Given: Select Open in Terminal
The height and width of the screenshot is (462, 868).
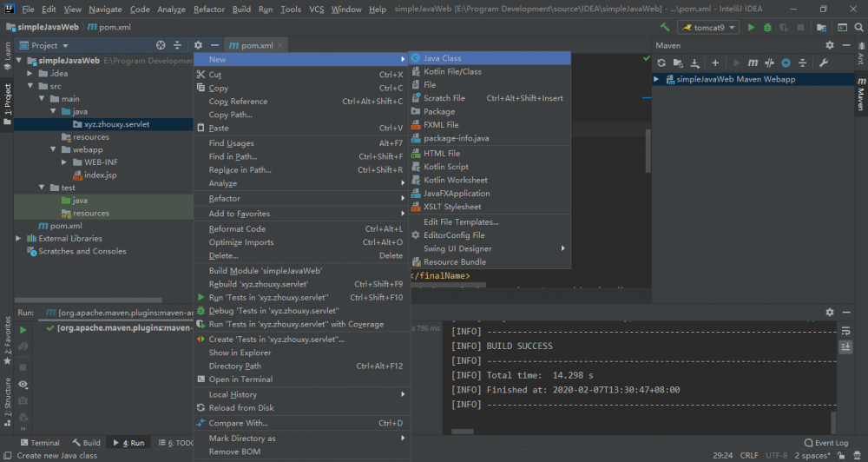Looking at the screenshot, I should (302, 379).
